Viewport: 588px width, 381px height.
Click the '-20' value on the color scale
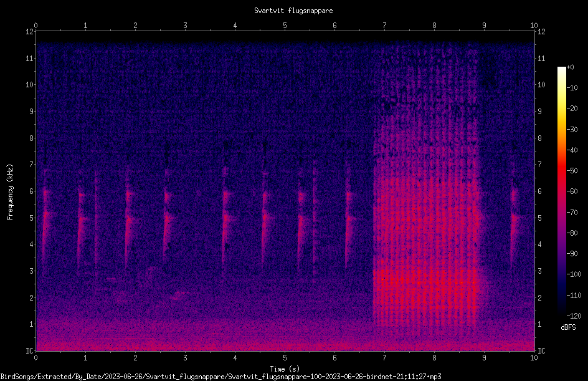pos(572,109)
